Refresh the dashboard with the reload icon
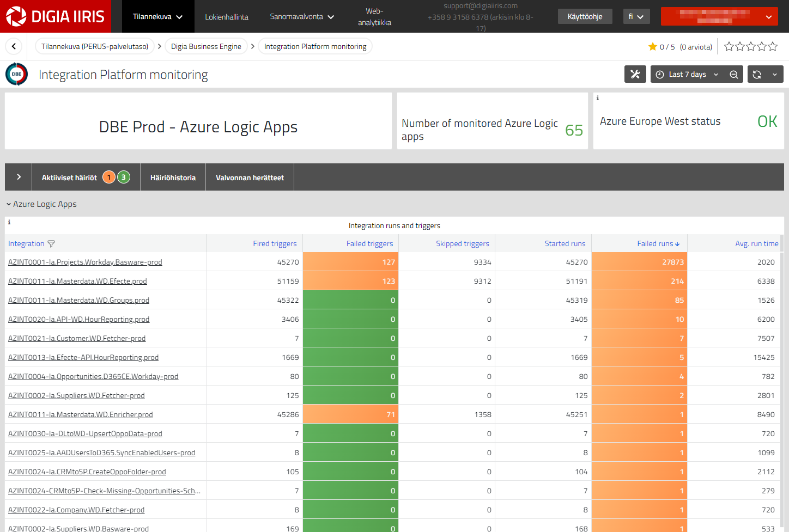Image resolution: width=789 pixels, height=532 pixels. click(x=757, y=75)
